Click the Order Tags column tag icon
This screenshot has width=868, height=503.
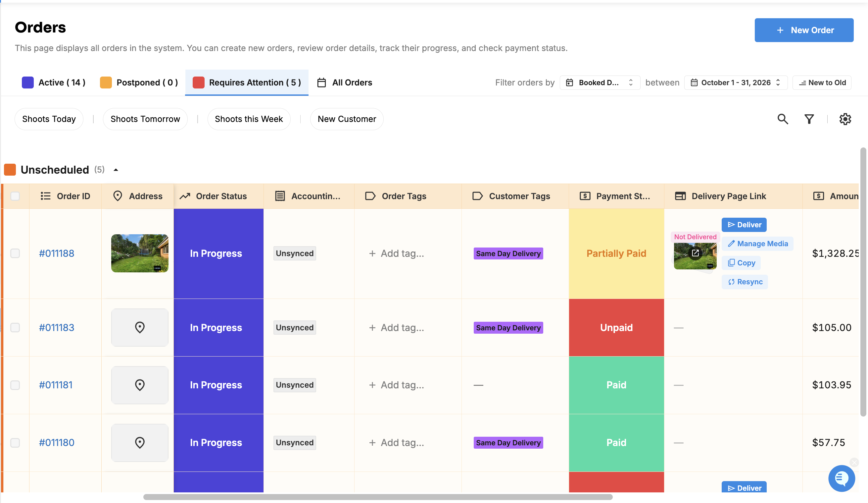click(x=370, y=196)
